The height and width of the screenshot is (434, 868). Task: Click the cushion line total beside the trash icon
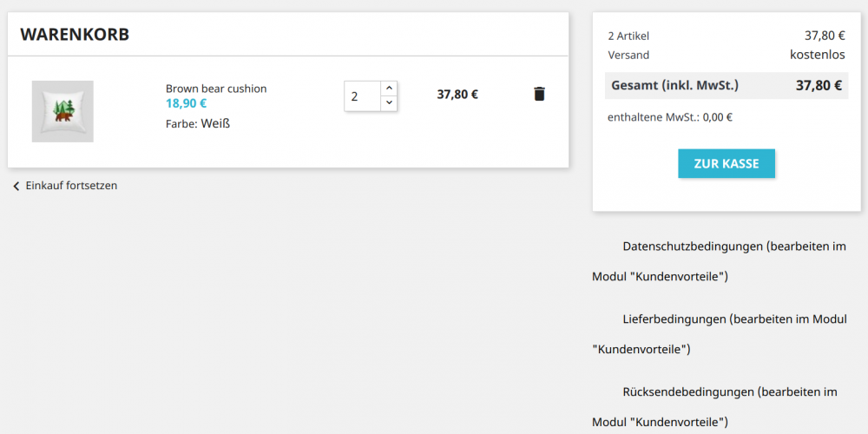coord(457,95)
